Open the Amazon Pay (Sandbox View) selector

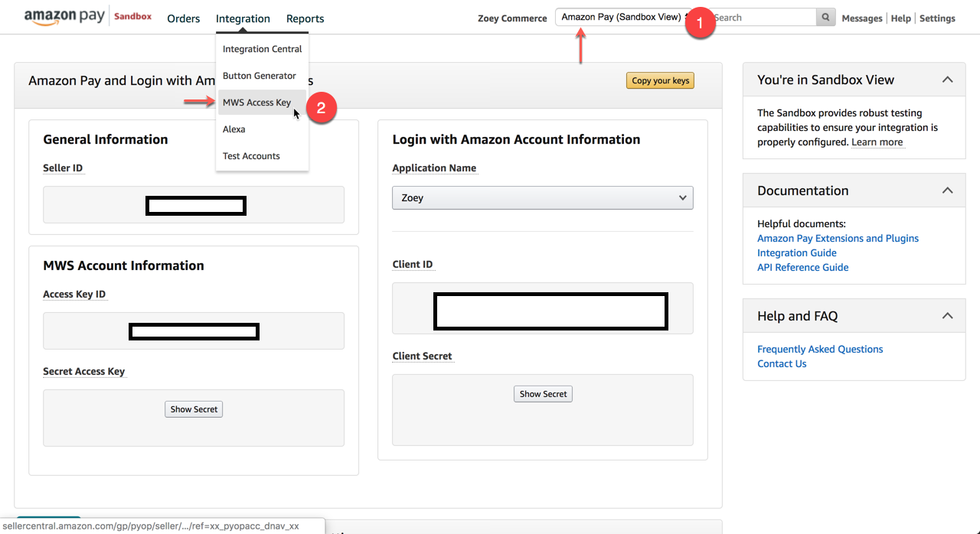click(x=623, y=18)
